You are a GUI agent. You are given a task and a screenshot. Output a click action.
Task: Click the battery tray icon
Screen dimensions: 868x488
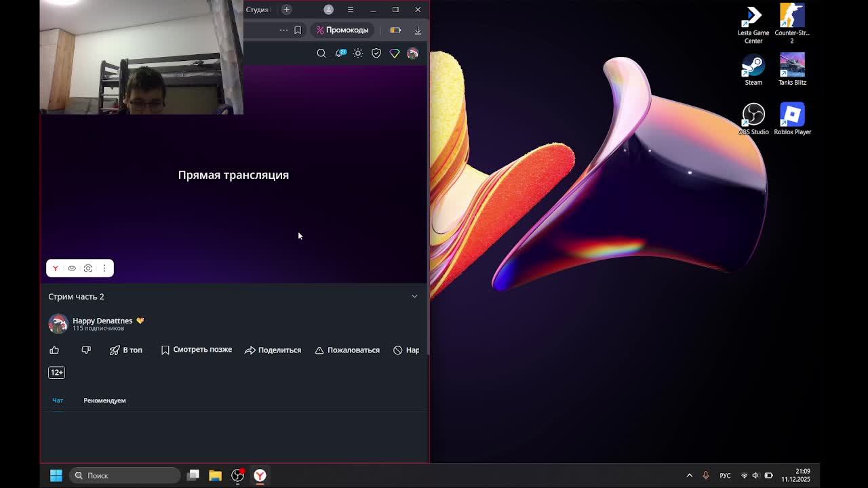tap(768, 475)
